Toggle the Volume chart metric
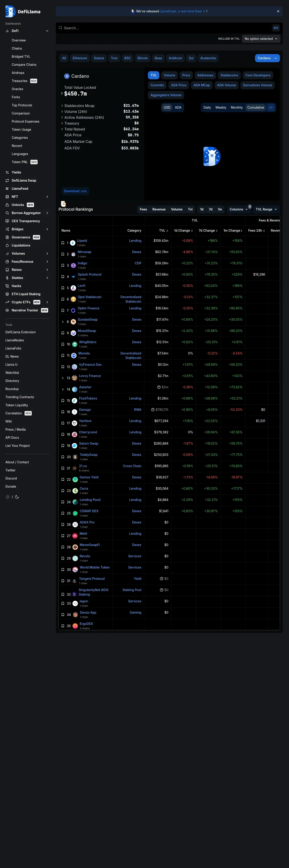289x868 pixels. point(169,75)
